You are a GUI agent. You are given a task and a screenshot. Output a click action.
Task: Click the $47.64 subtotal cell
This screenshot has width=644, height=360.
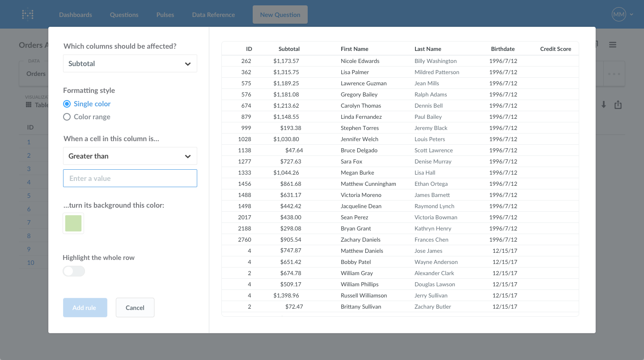tap(294, 150)
